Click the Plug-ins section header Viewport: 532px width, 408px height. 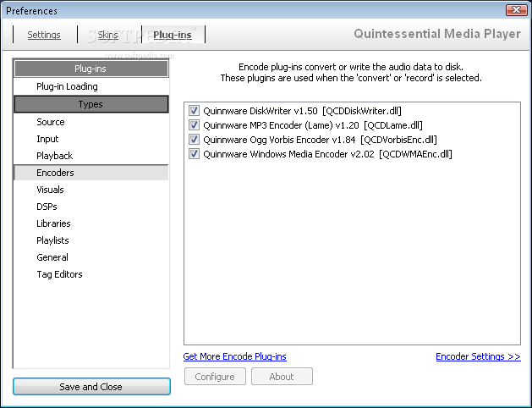click(91, 69)
